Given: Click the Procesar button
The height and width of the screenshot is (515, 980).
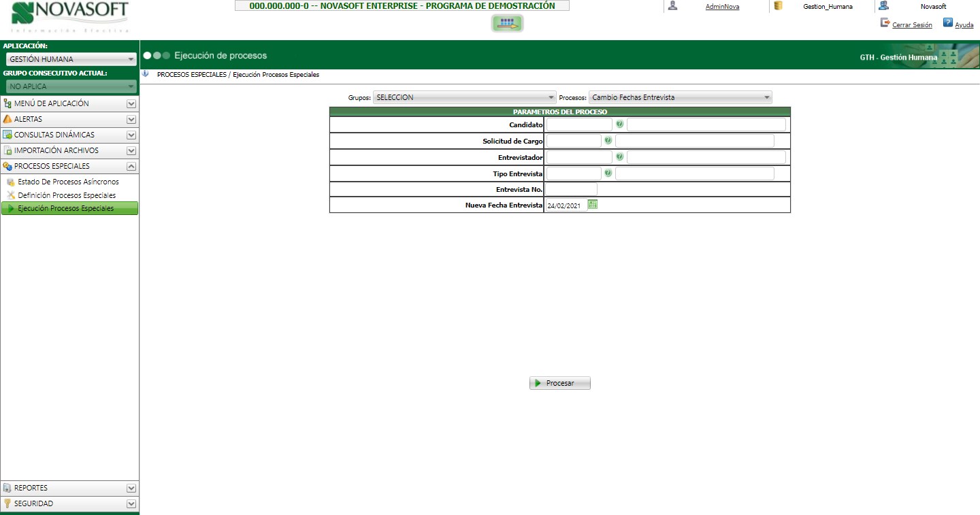Looking at the screenshot, I should coord(560,383).
